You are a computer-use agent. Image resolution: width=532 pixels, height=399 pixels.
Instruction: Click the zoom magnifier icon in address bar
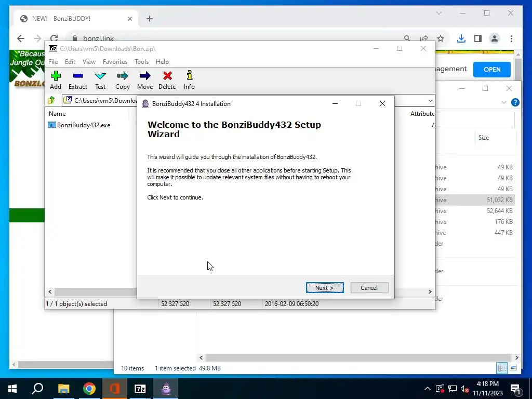(x=407, y=38)
